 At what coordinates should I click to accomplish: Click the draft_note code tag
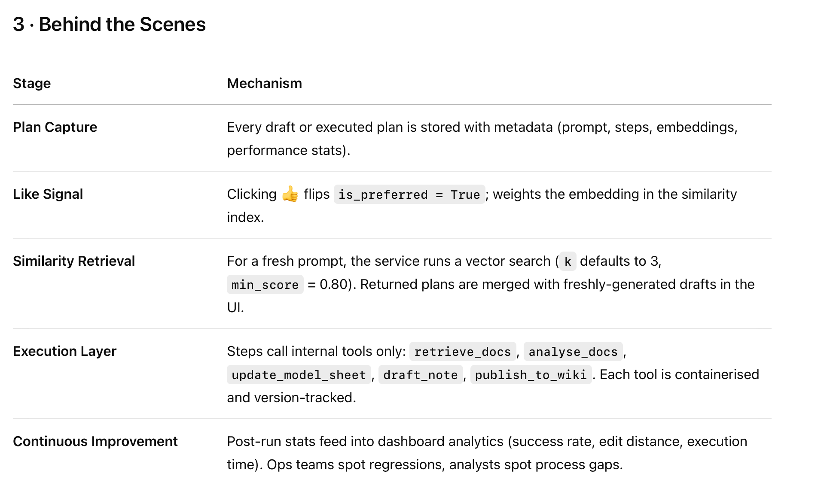421,375
